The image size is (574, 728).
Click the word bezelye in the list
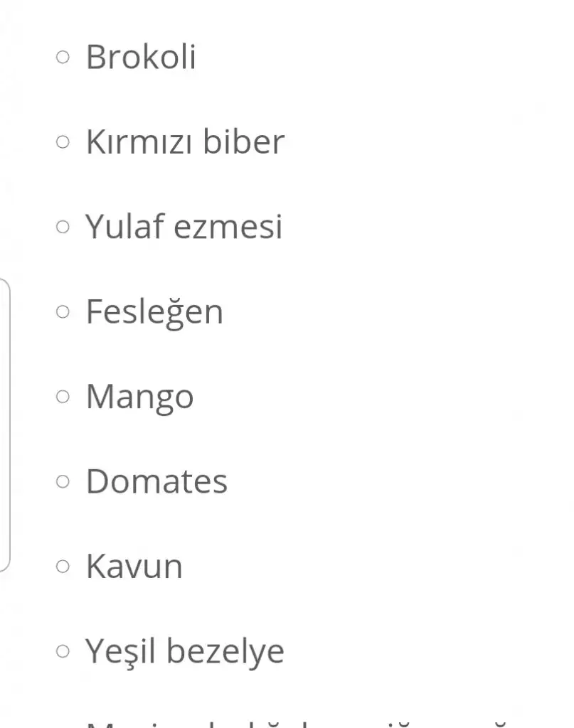click(225, 653)
